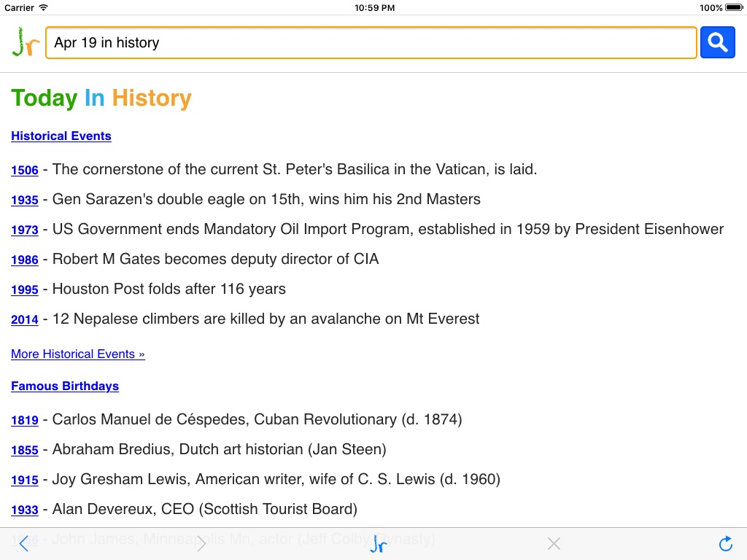Focus the 'Apr 19 in history' search field
Viewport: 747px width, 560px height.
(371, 43)
